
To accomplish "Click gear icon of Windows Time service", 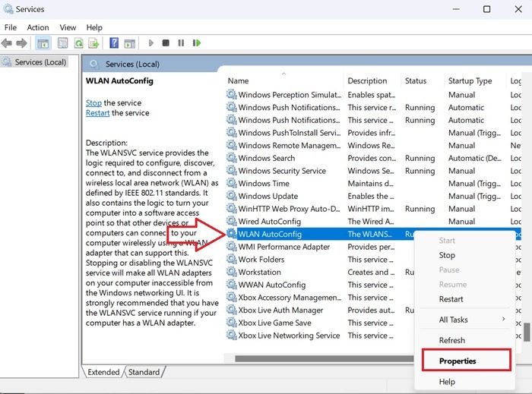I will pyautogui.click(x=231, y=183).
